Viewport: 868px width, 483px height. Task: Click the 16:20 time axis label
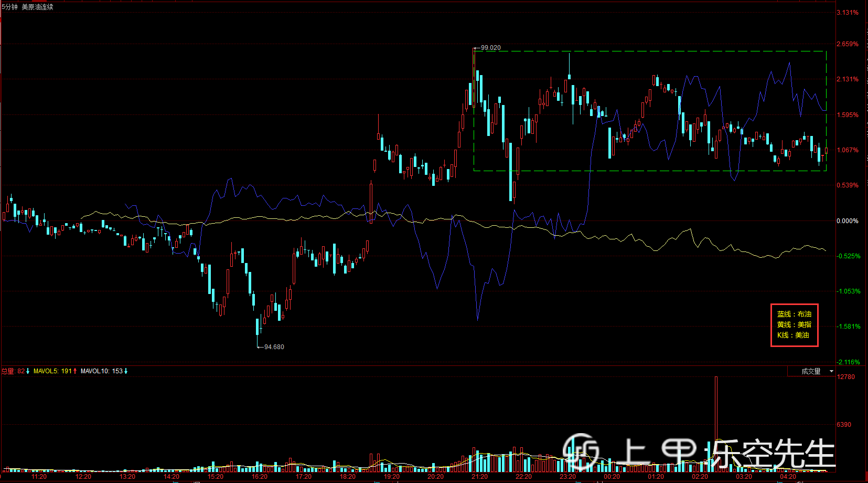click(x=259, y=477)
